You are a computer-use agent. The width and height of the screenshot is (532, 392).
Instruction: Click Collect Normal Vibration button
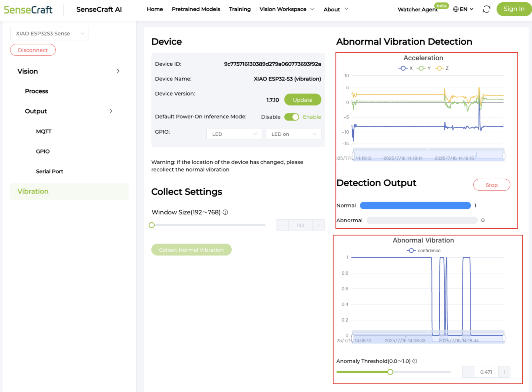coord(191,250)
